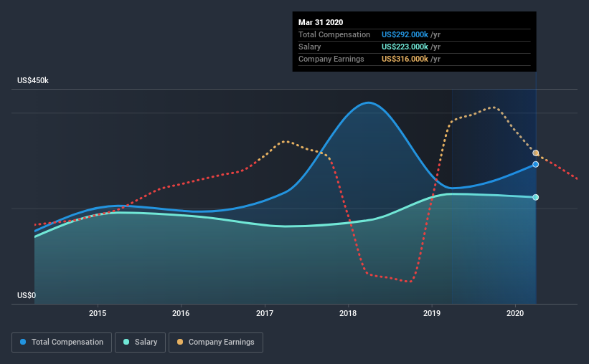Click the 2015 x-axis label
Viewport: 589px width, 364px height.
pos(98,313)
